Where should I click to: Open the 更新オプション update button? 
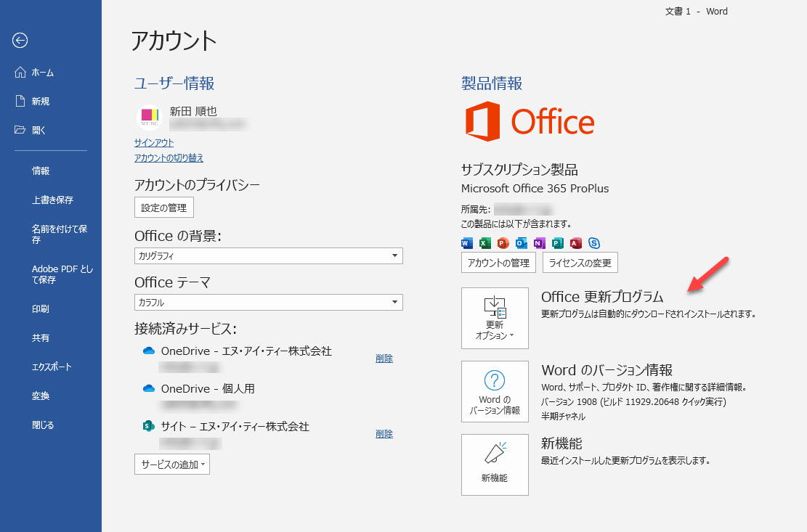(495, 318)
